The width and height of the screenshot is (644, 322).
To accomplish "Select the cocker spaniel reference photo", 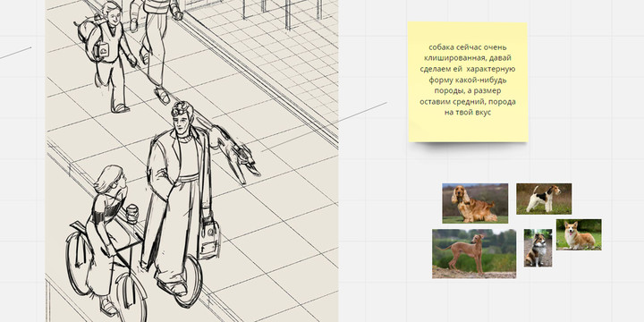I will [475, 203].
